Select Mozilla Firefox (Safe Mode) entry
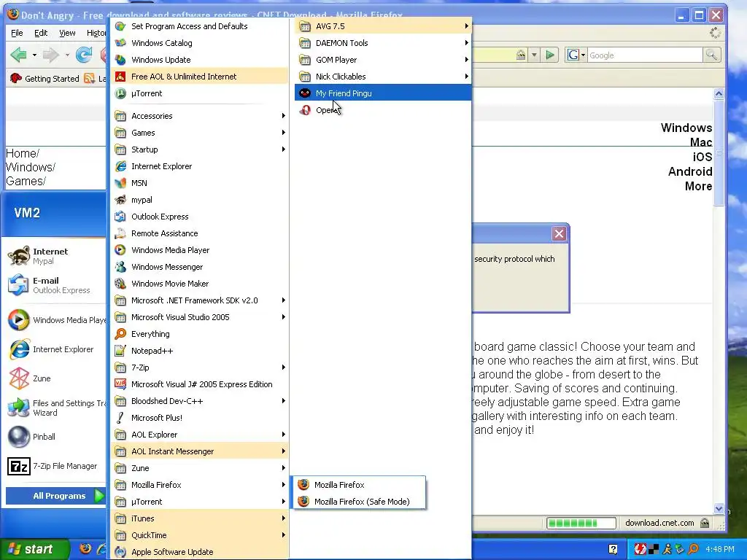Image resolution: width=747 pixels, height=560 pixels. pos(359,502)
